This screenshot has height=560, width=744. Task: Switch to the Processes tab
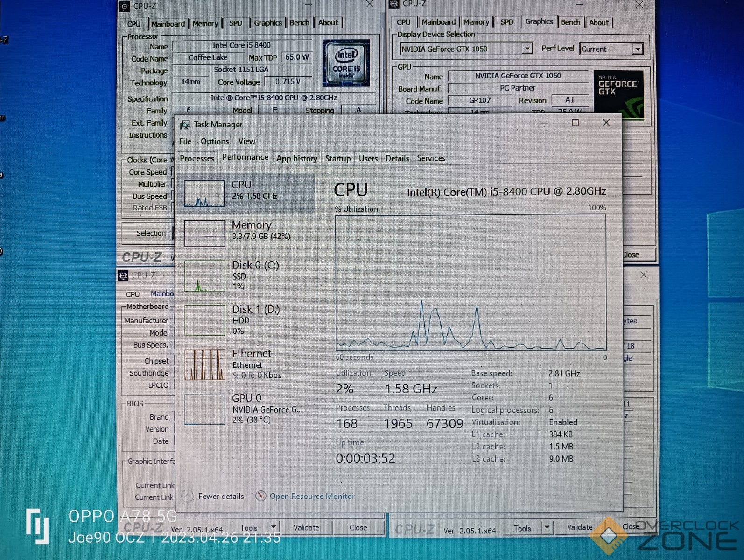197,158
